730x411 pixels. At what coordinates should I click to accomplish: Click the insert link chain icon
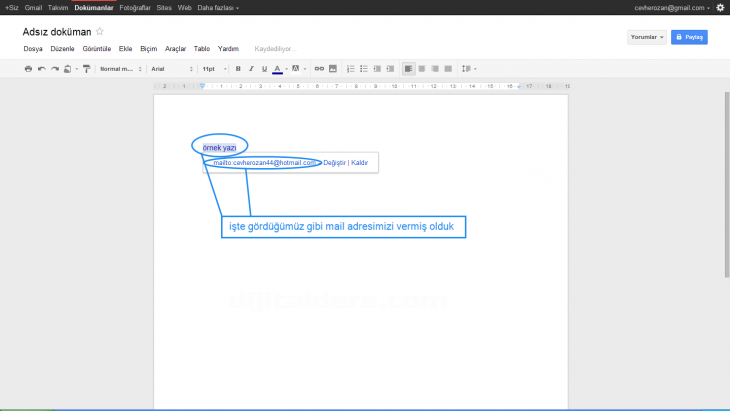[x=320, y=69]
